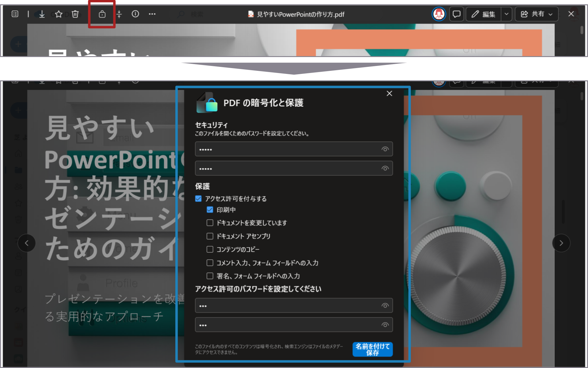Click the download icon in the top toolbar
Screen dimensions: 588x368
click(x=42, y=14)
